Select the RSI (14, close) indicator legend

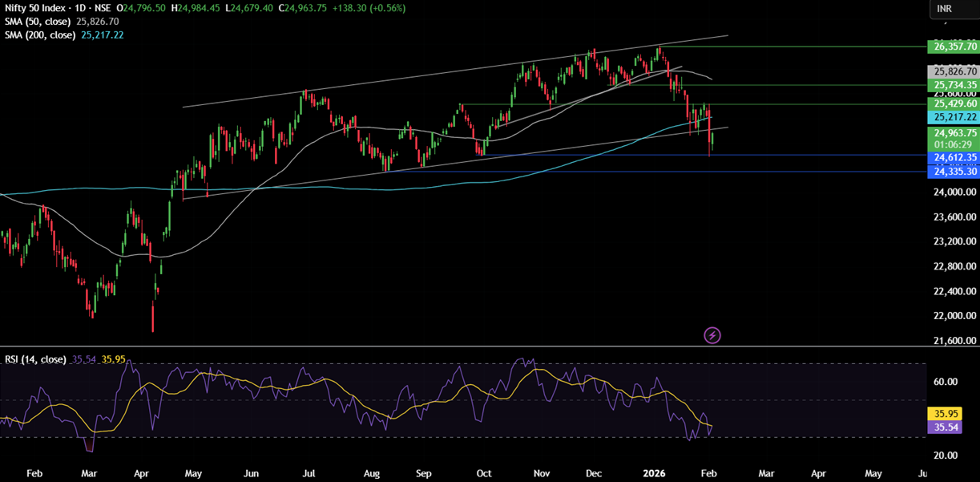pyautogui.click(x=35, y=358)
